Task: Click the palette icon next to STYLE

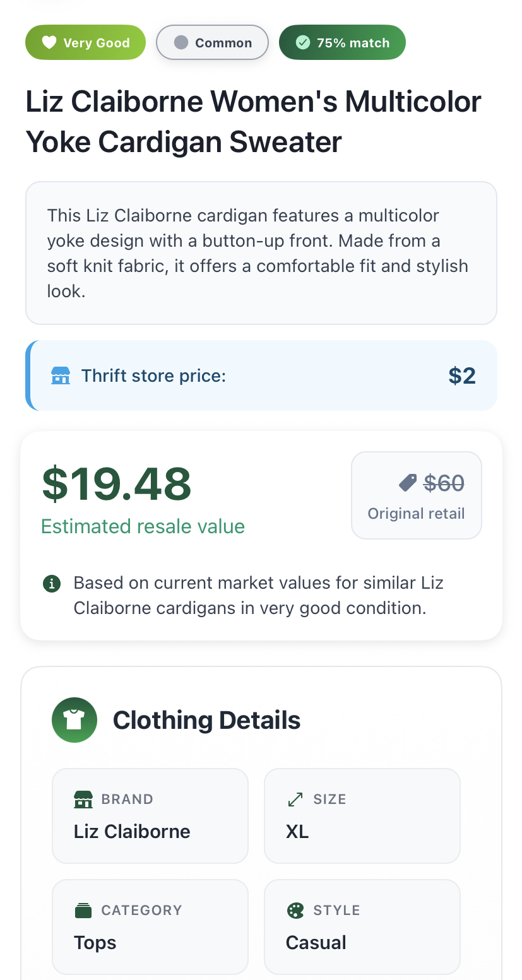Action: tap(295, 911)
